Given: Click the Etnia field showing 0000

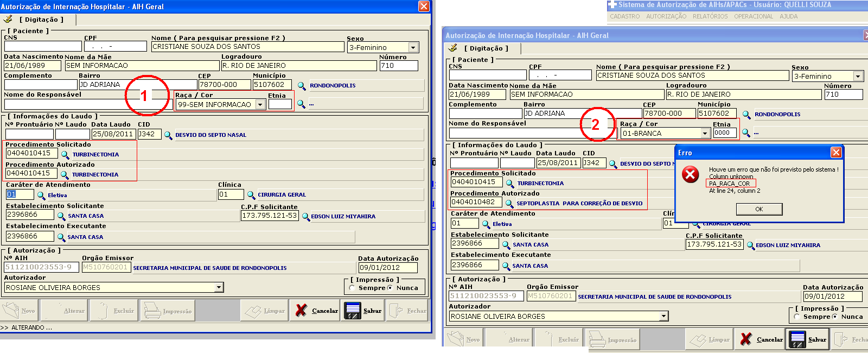Looking at the screenshot, I should (x=725, y=133).
